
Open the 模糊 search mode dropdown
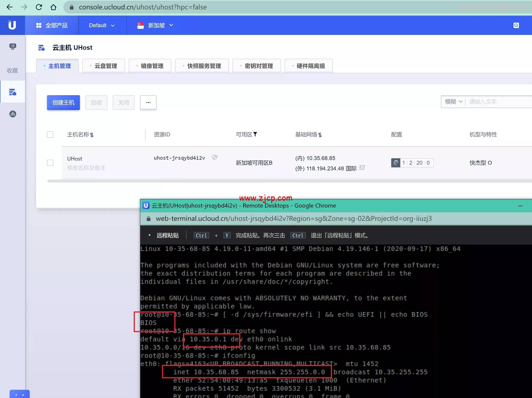453,102
